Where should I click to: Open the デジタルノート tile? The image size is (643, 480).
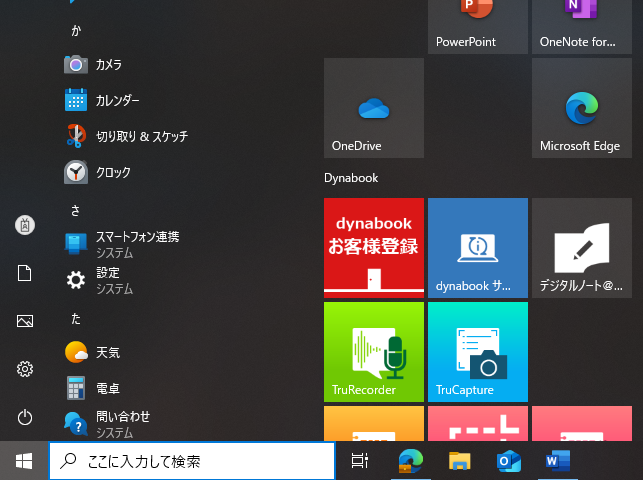tap(581, 247)
